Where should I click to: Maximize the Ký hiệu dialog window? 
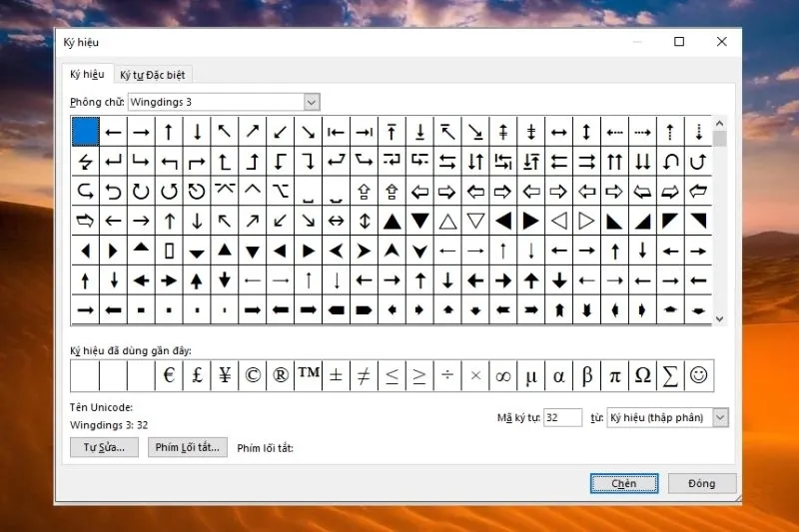(679, 42)
